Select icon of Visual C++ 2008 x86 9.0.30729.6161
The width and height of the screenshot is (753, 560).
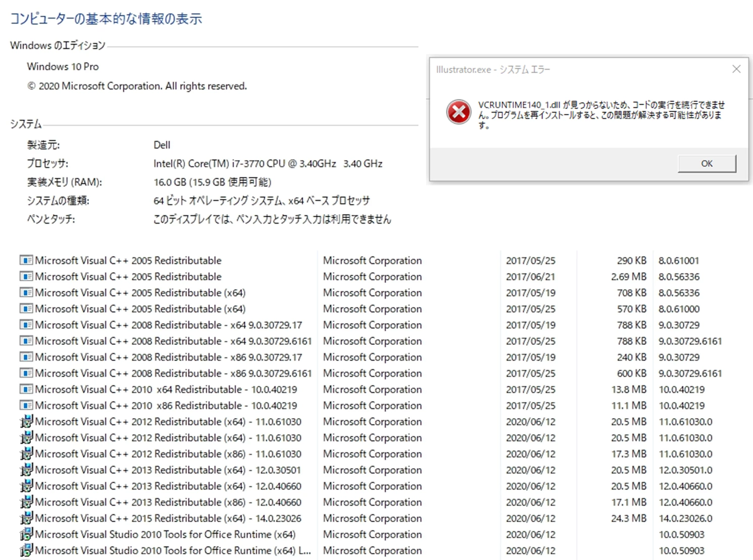point(26,374)
